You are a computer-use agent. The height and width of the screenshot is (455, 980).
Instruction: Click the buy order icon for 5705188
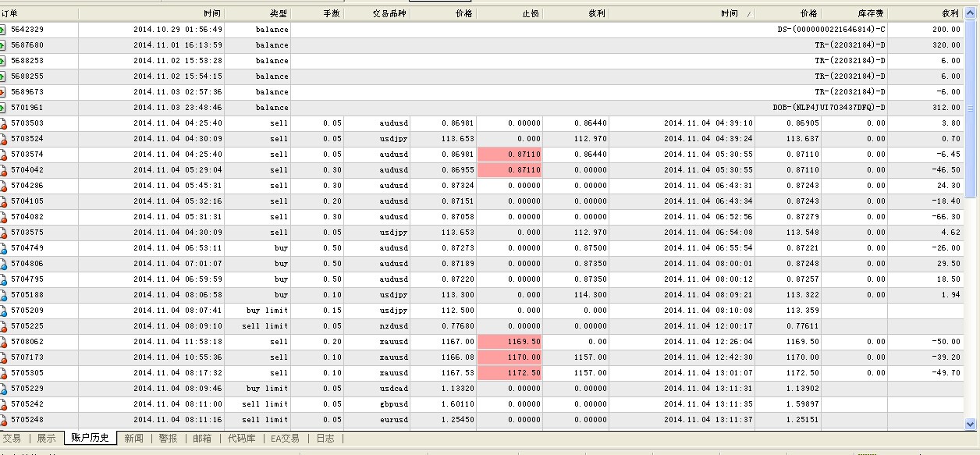pyautogui.click(x=3, y=295)
